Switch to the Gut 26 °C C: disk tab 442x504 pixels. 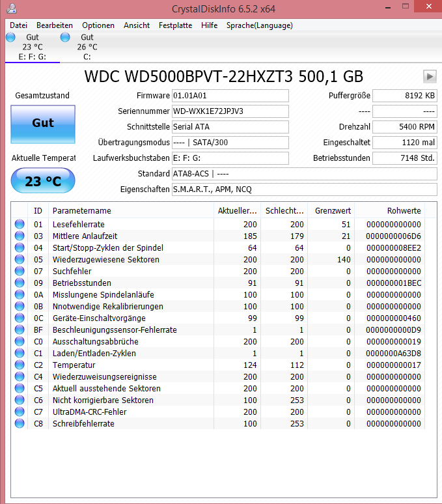87,47
